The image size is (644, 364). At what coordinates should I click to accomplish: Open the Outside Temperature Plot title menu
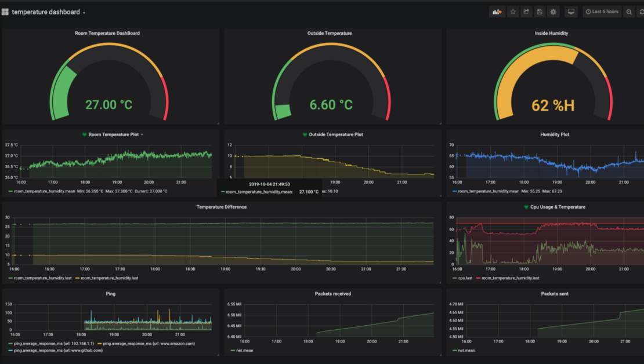click(335, 134)
